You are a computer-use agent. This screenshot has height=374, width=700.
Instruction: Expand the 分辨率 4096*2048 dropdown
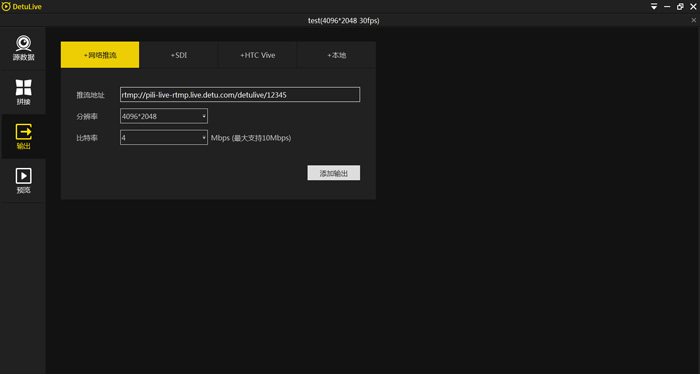click(x=164, y=116)
